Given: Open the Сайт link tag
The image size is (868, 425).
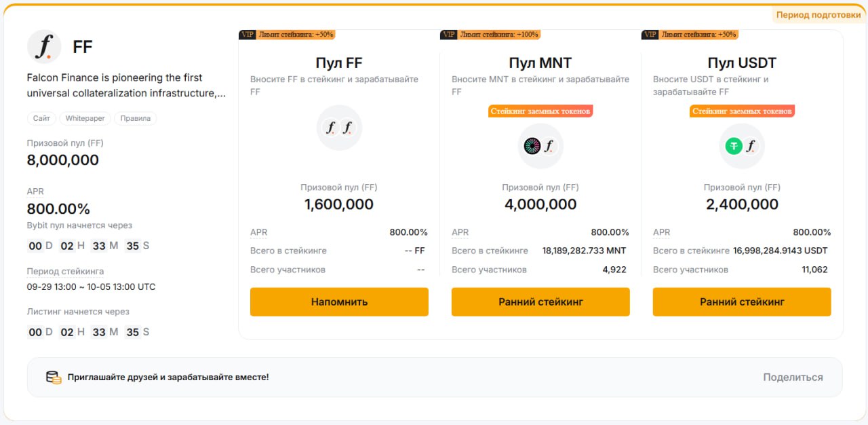Looking at the screenshot, I should point(41,118).
